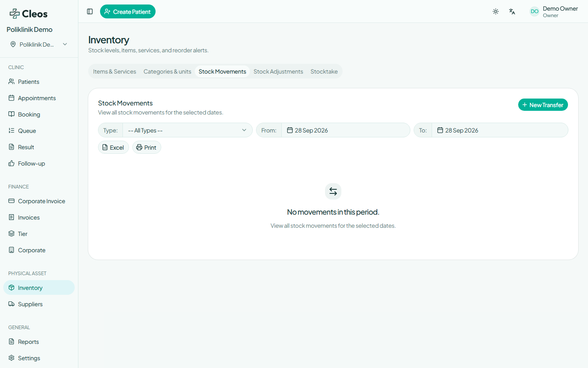Image resolution: width=588 pixels, height=368 pixels.
Task: Open the Result page
Action: [x=39, y=147]
